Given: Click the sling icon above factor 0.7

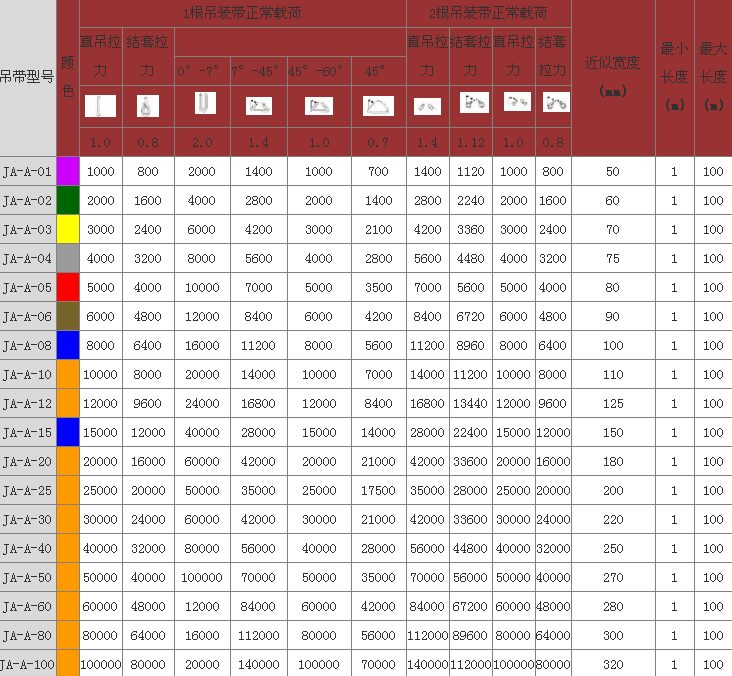Looking at the screenshot, I should (378, 105).
